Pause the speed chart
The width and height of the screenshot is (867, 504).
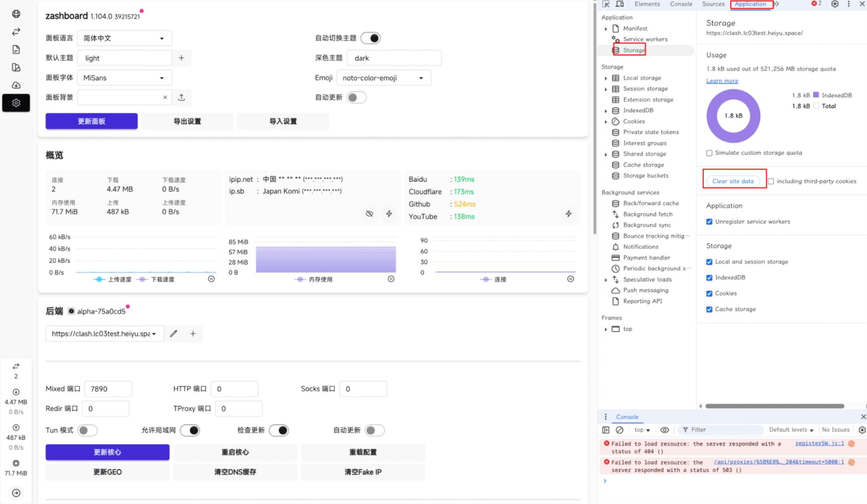click(211, 279)
